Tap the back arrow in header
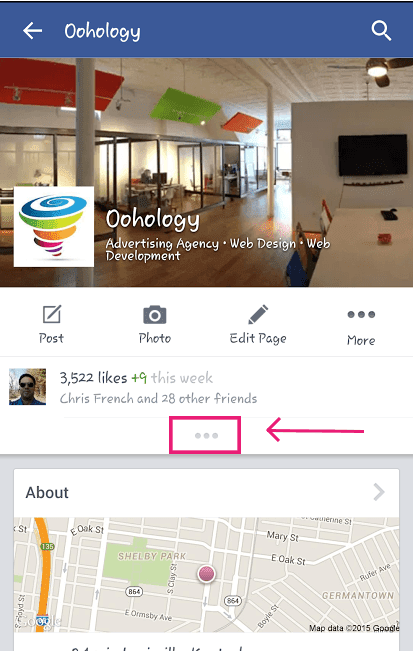Image resolution: width=413 pixels, height=651 pixels. click(32, 31)
